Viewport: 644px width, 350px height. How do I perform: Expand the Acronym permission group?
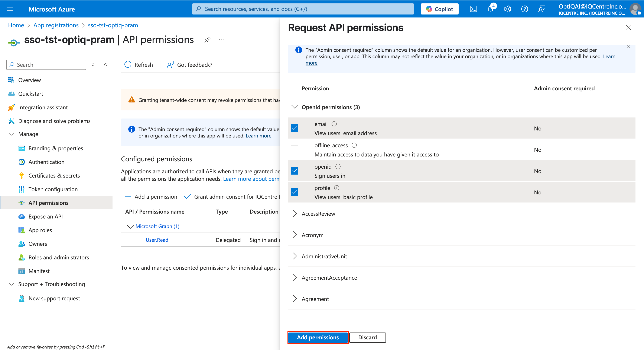pos(295,235)
